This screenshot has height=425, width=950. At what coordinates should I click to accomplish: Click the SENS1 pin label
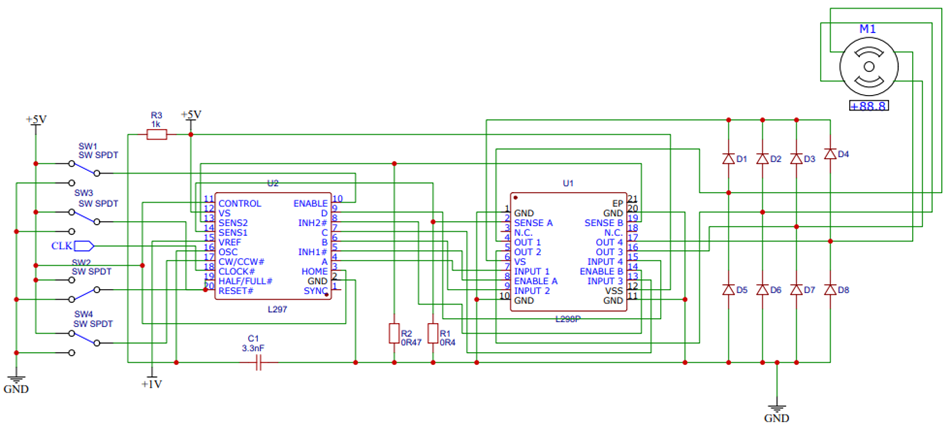(x=232, y=232)
